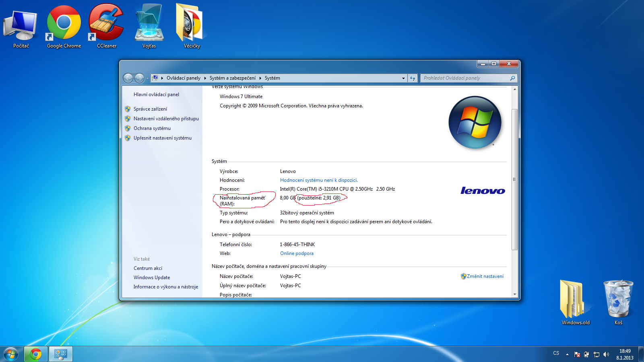The width and height of the screenshot is (644, 362).
Task: Open the CS language indicator
Action: (x=556, y=353)
